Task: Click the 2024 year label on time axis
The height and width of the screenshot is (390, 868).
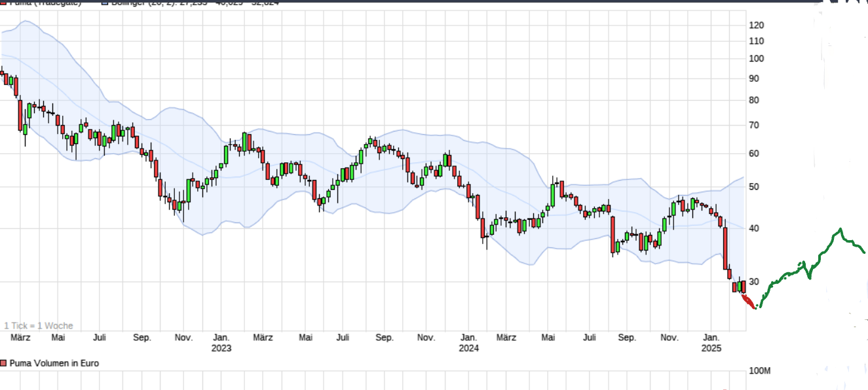Action: click(x=468, y=348)
